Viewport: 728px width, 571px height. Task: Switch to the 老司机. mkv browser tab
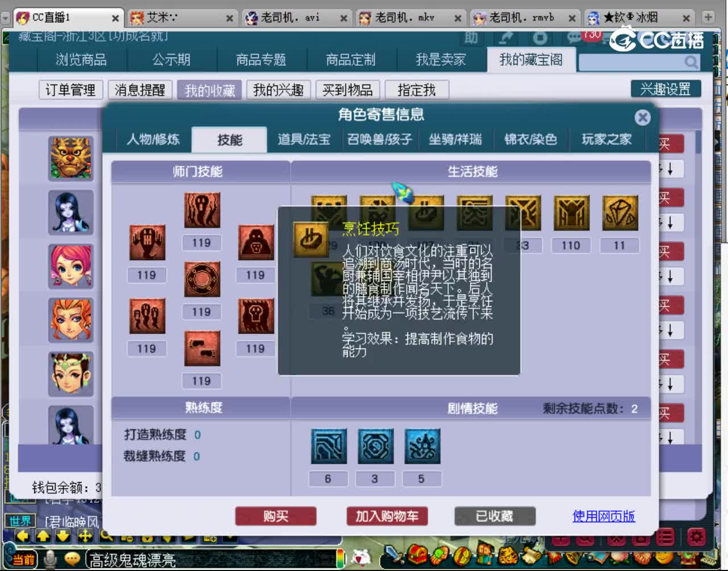coord(410,18)
